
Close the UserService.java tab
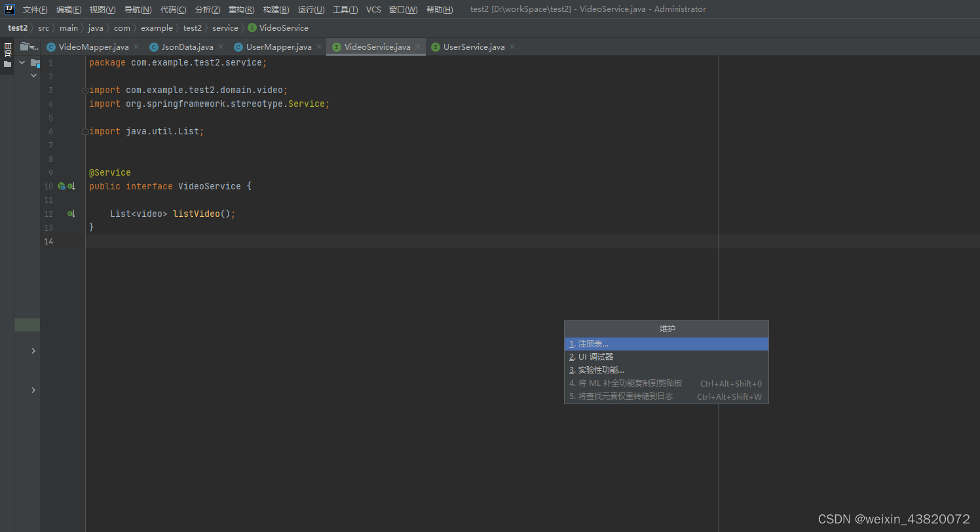(512, 47)
